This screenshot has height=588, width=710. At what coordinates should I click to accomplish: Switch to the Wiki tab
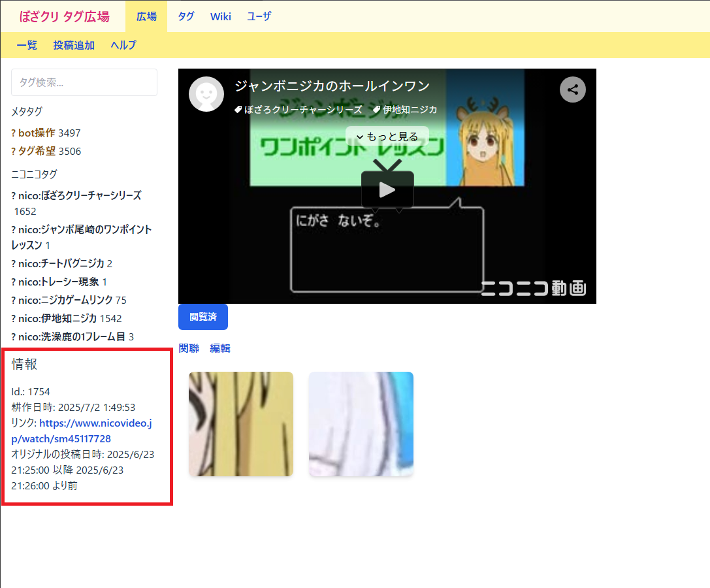click(221, 16)
